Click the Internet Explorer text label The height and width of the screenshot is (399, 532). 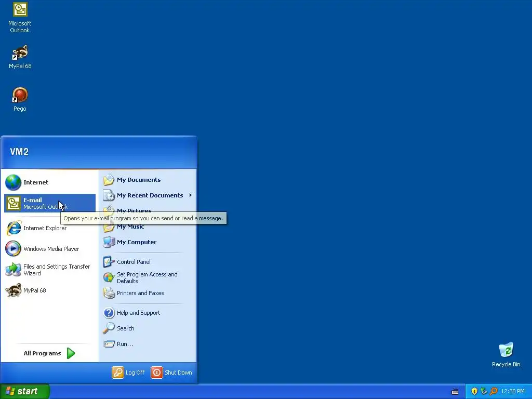point(45,228)
